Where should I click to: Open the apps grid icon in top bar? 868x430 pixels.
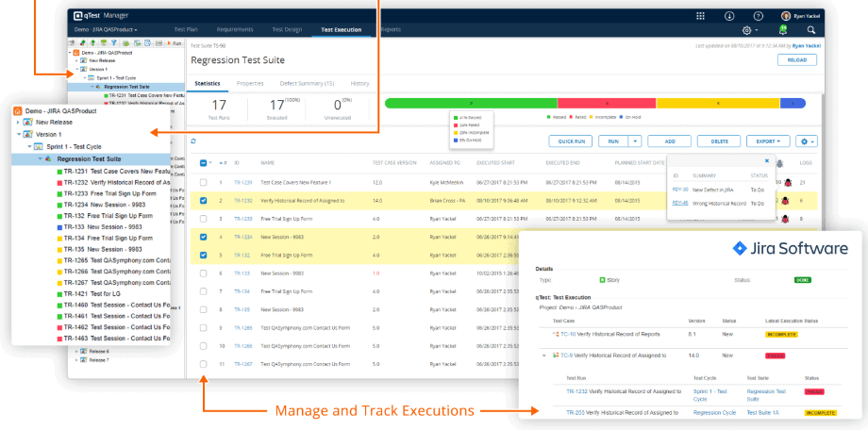pos(700,16)
